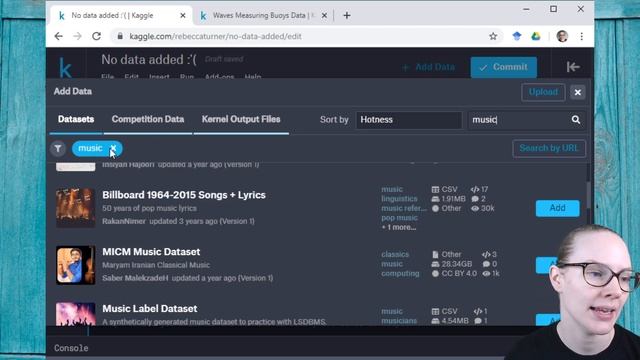View the site lock icon information

120,36
